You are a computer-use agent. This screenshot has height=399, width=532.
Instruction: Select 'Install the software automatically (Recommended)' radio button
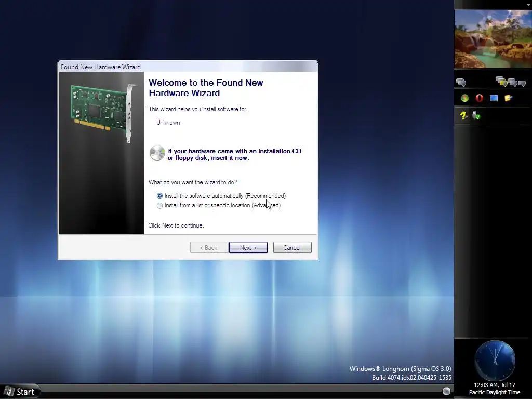coord(160,196)
